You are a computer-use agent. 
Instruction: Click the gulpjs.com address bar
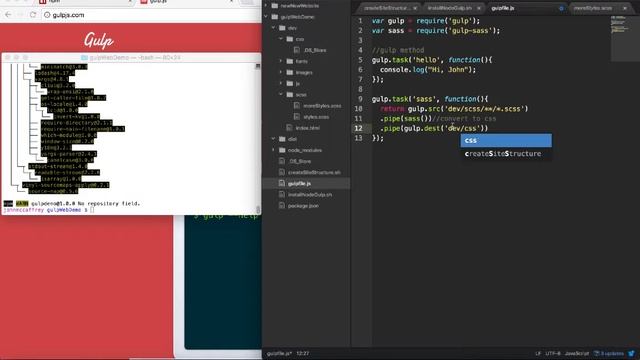pos(151,15)
